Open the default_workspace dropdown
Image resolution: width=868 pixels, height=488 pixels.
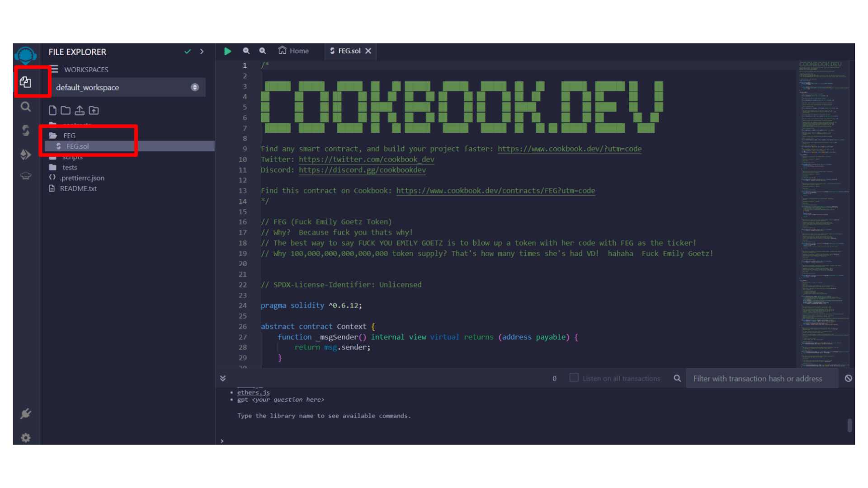(x=195, y=87)
